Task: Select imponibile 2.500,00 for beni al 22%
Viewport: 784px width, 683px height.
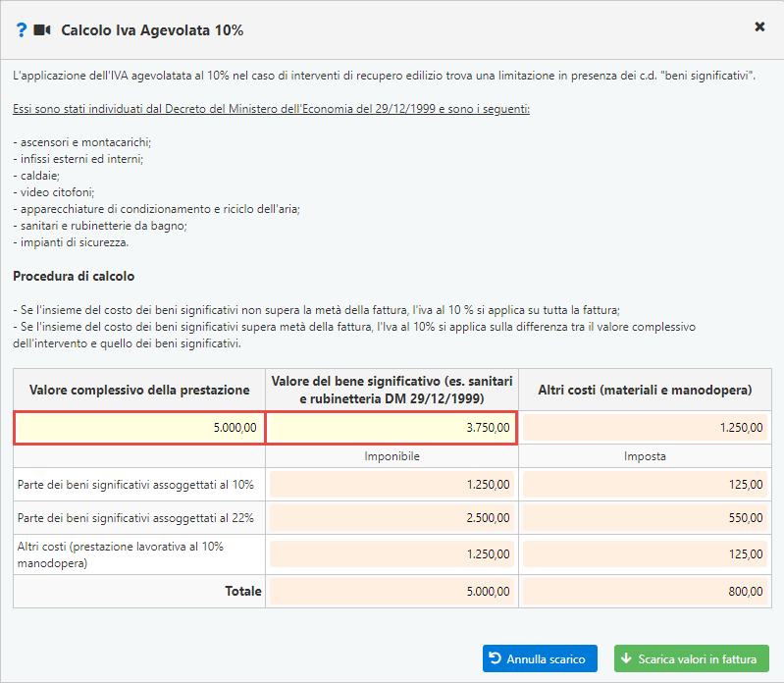Action: [x=392, y=518]
